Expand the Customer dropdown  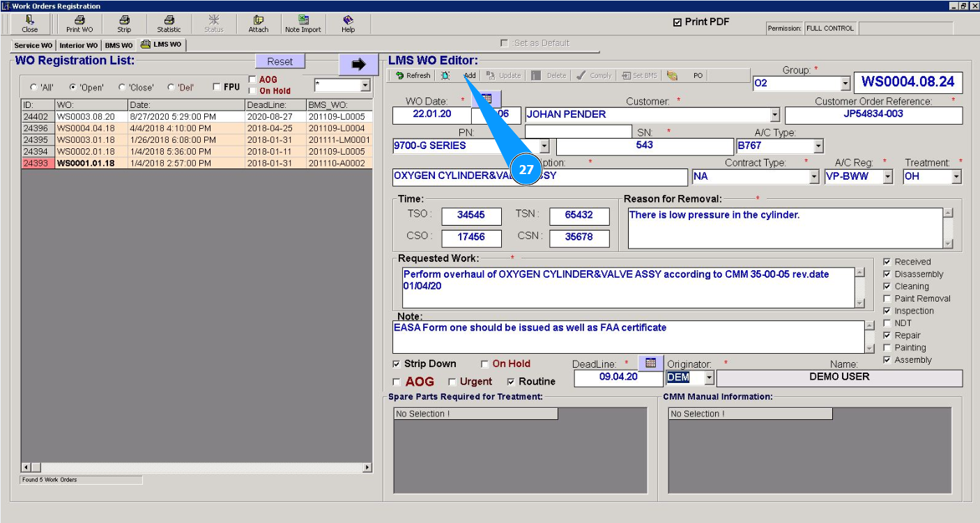click(x=774, y=116)
